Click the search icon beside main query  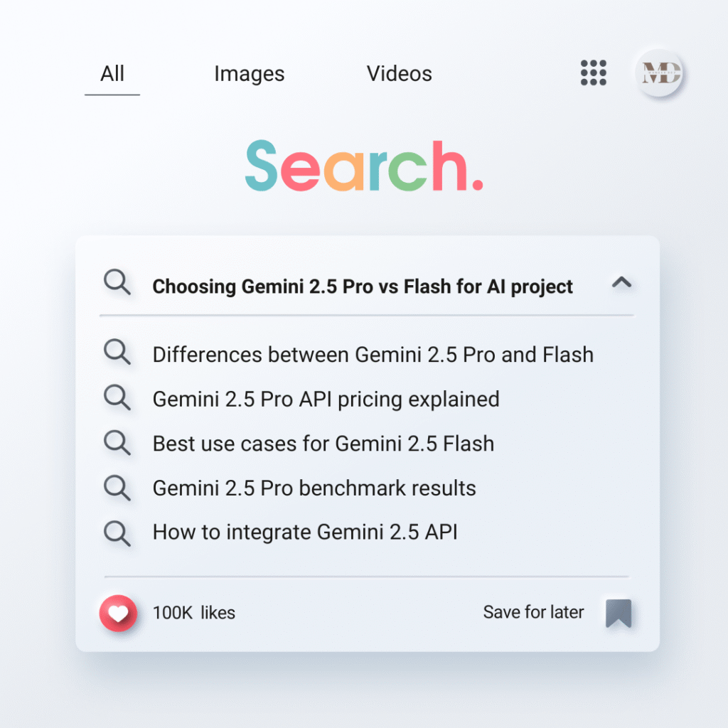pos(117,283)
